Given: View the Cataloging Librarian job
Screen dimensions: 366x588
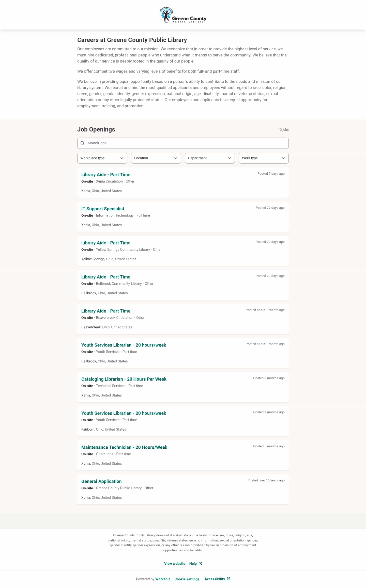Looking at the screenshot, I should (x=124, y=379).
